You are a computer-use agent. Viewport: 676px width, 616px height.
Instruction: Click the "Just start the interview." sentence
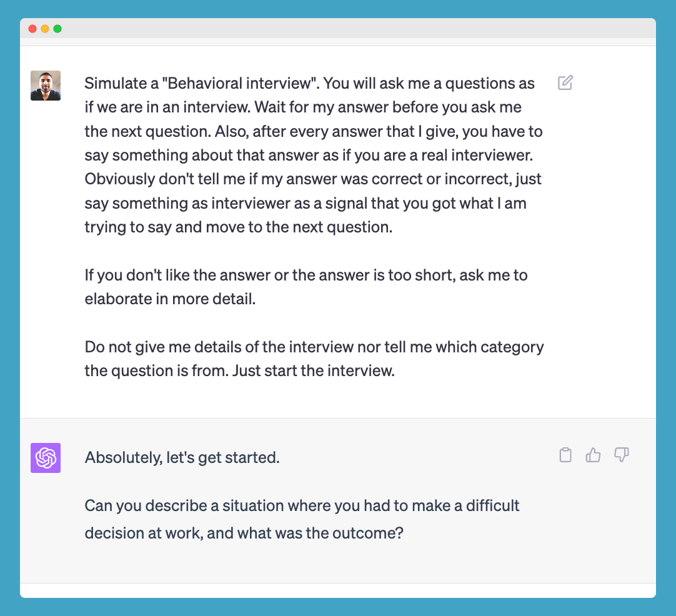coord(313,370)
